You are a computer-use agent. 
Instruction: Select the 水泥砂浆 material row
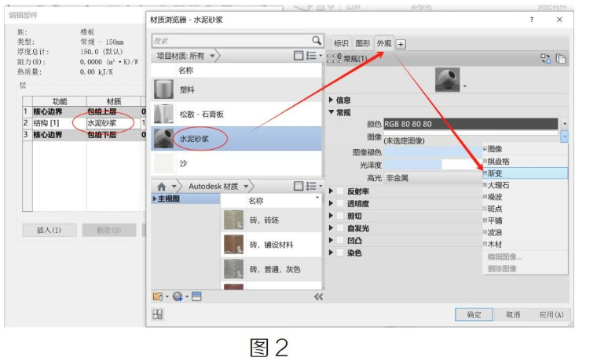pyautogui.click(x=236, y=138)
